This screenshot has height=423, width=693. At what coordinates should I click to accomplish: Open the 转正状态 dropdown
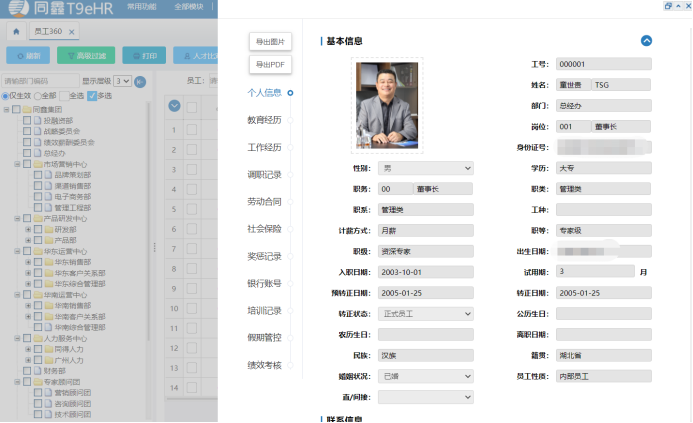(425, 313)
